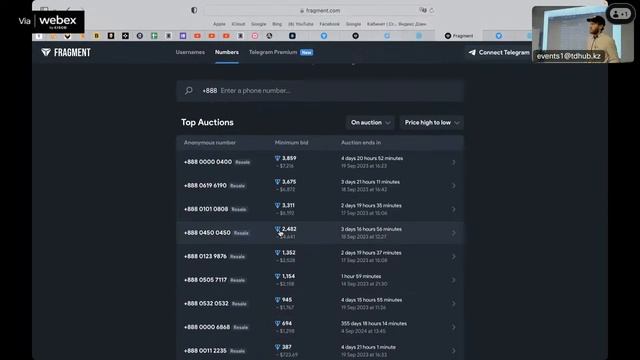Image resolution: width=640 pixels, height=360 pixels.
Task: Open the Numbers tab
Action: pos(227,52)
